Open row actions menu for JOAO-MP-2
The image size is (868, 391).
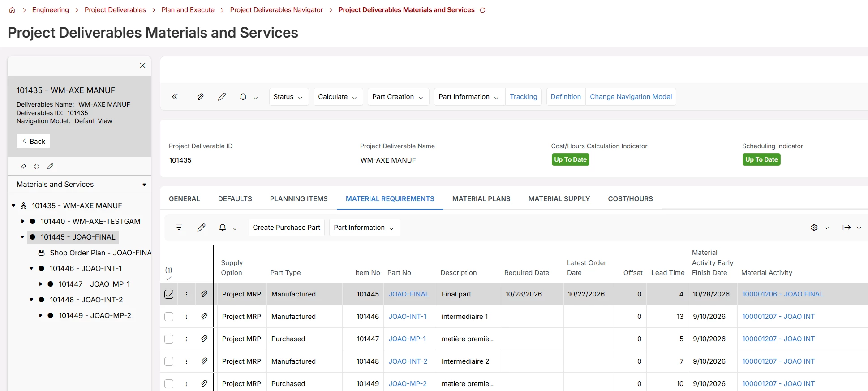(187, 384)
